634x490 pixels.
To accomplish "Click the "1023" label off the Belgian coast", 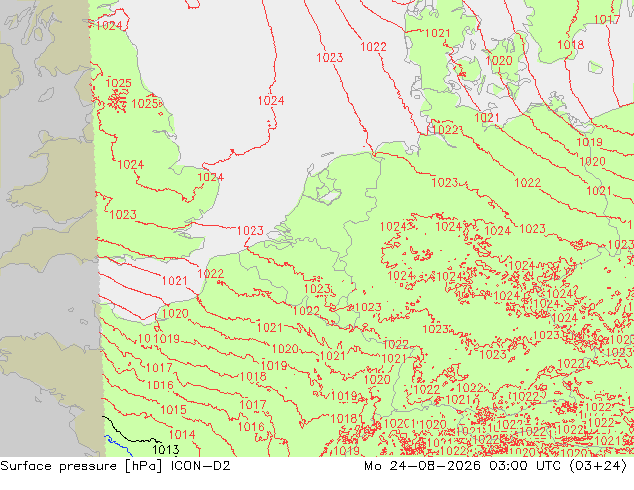I will point(250,230).
